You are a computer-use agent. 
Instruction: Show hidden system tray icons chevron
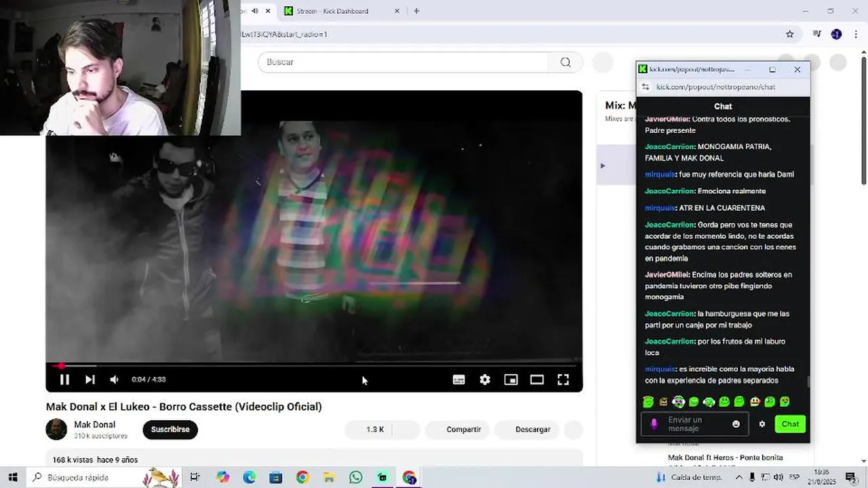(738, 477)
